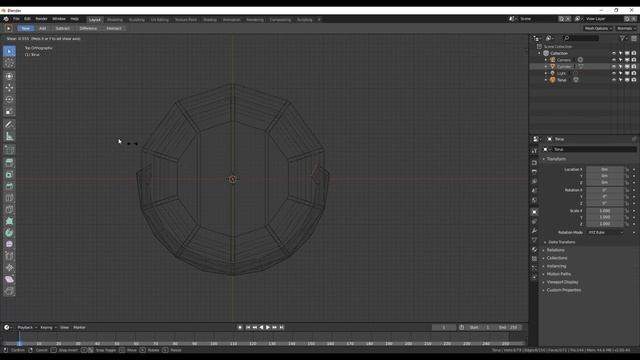Click the Scale X value field
The height and width of the screenshot is (360, 640).
coord(605,211)
